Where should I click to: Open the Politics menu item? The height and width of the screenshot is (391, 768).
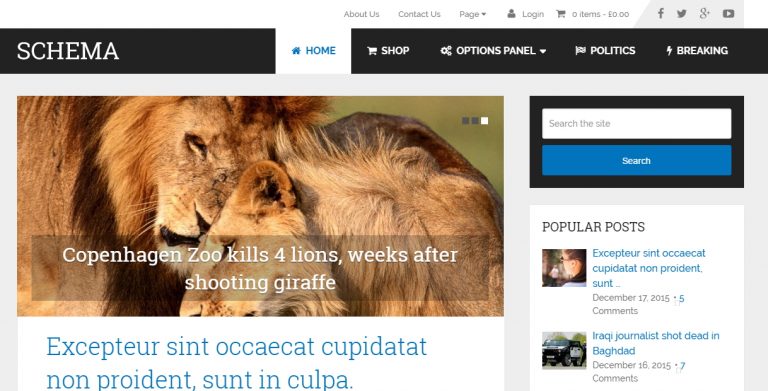tap(605, 50)
